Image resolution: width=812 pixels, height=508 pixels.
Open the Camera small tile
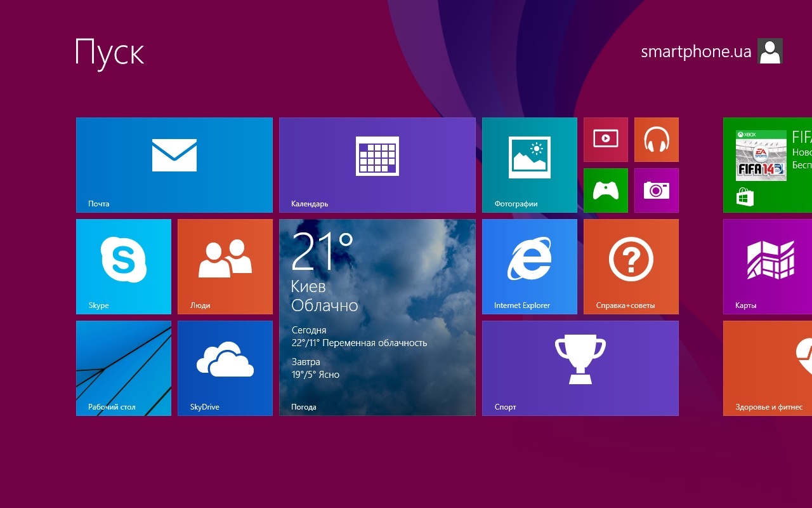tap(656, 190)
